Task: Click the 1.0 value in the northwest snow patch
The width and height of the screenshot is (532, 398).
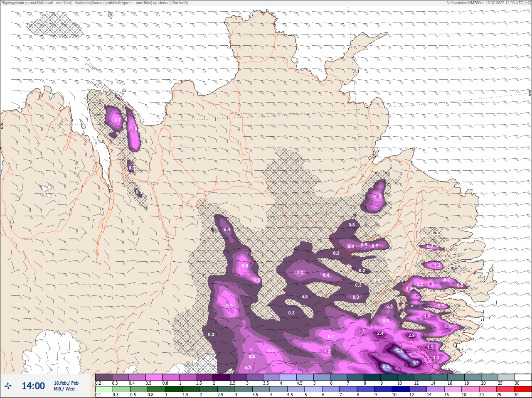Action: (x=134, y=129)
